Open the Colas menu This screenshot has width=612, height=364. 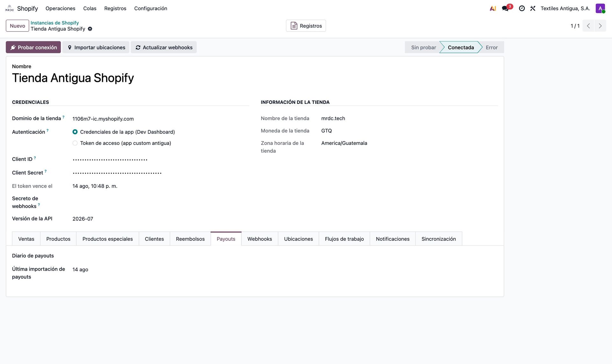coord(90,9)
